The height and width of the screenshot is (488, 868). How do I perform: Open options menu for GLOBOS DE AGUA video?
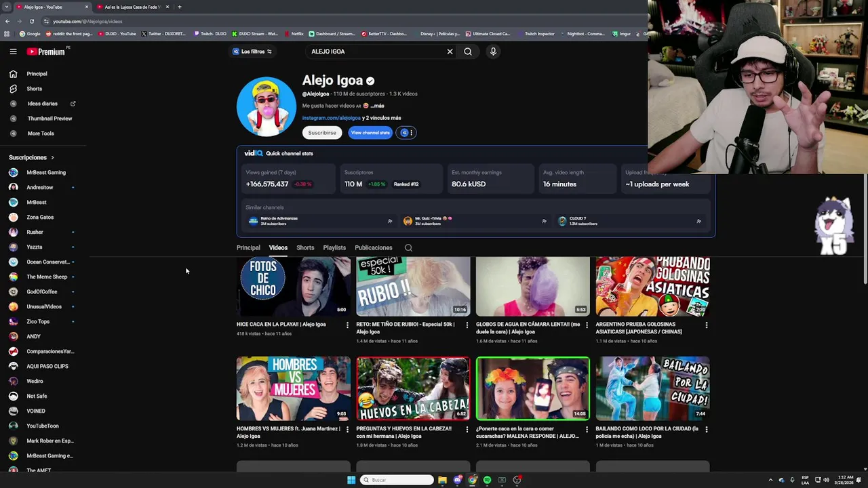click(x=587, y=325)
